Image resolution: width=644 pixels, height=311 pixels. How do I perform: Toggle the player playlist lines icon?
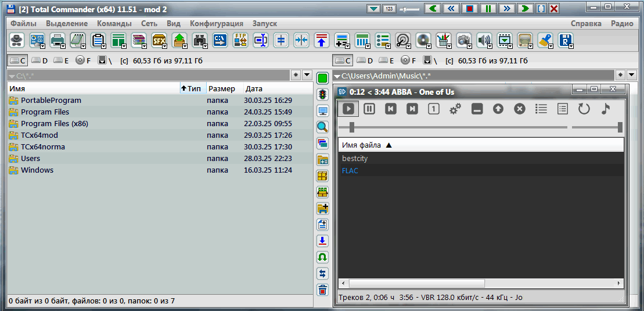tap(541, 109)
